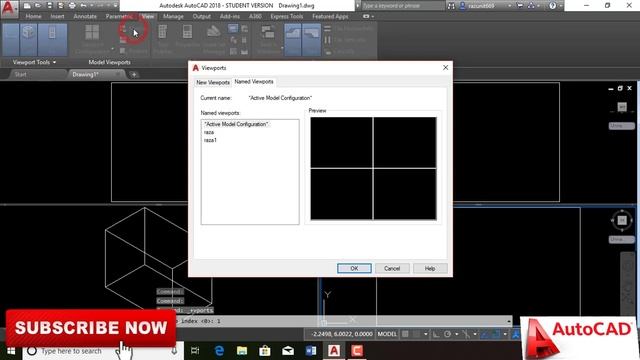Open Microsoft Edge from taskbar

click(x=219, y=351)
